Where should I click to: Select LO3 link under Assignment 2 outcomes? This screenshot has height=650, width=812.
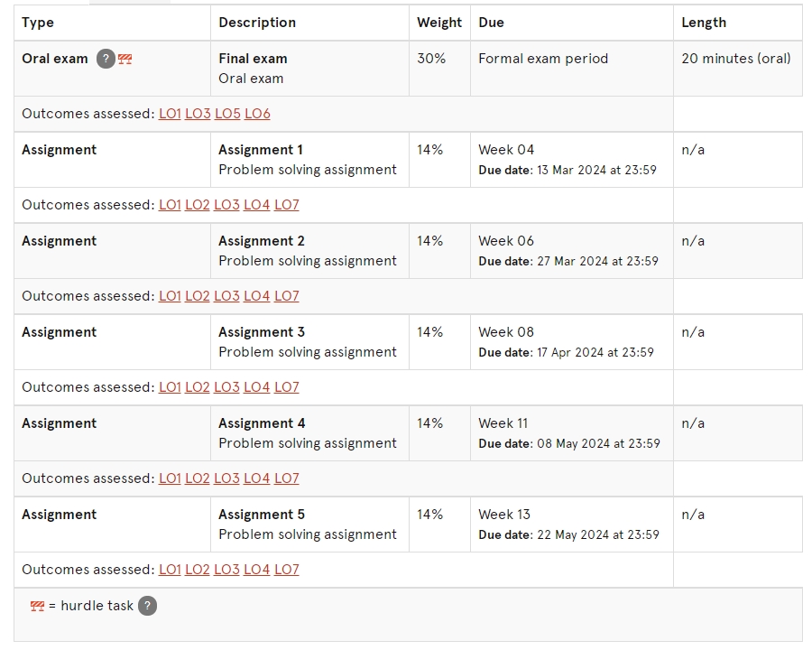point(226,296)
